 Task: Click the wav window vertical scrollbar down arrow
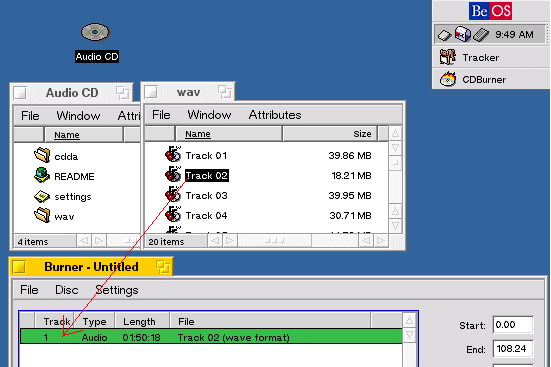(x=395, y=225)
